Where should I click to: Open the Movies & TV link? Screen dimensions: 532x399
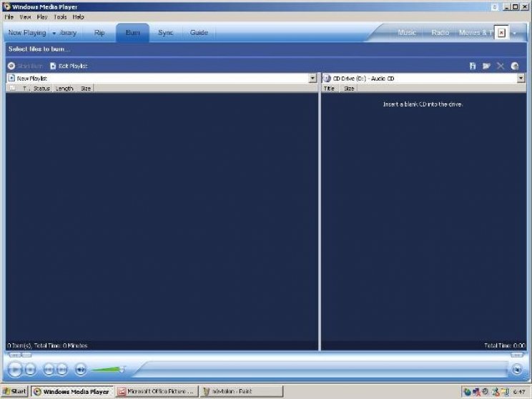(x=476, y=33)
